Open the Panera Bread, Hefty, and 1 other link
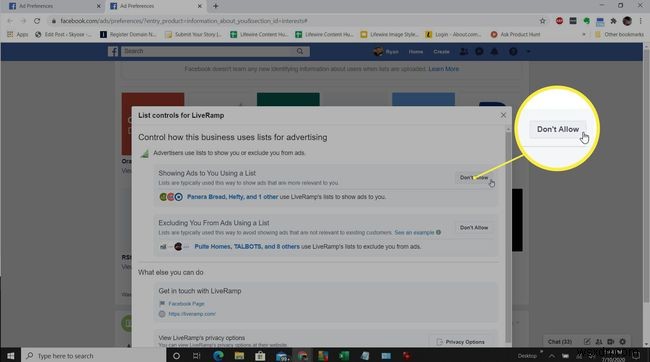Image resolution: width=650 pixels, height=362 pixels. (232, 197)
